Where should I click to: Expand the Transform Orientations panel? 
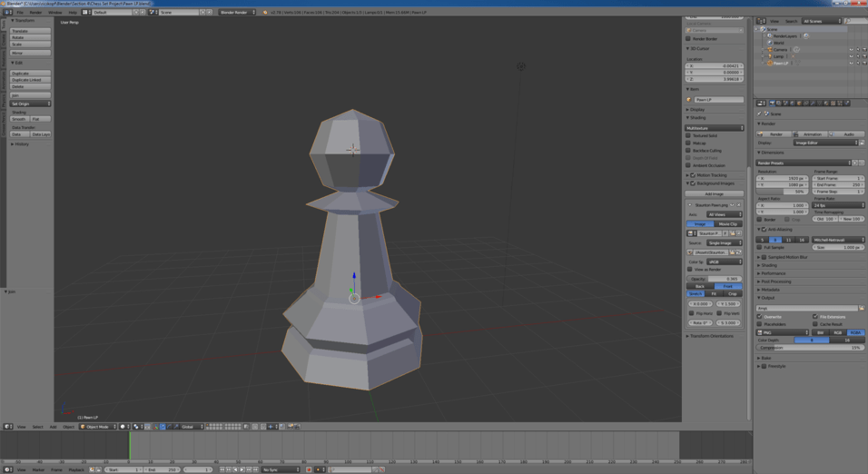click(714, 336)
